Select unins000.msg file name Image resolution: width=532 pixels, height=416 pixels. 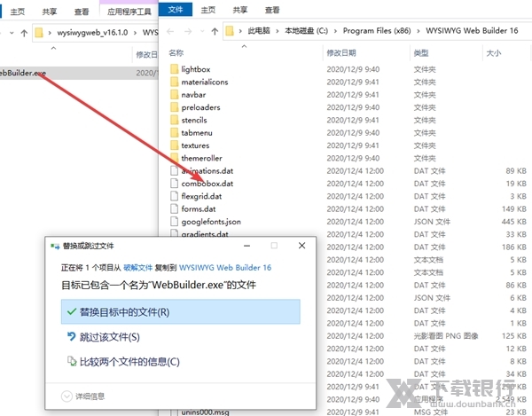(205, 412)
